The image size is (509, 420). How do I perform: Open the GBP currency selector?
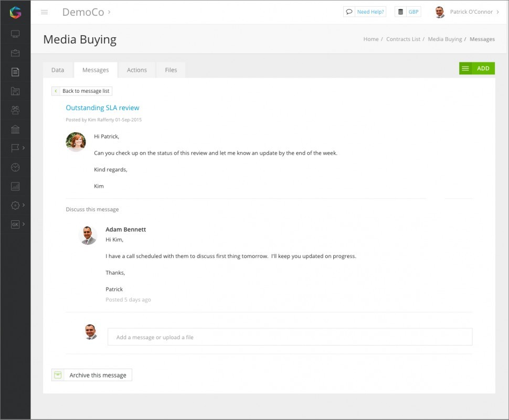(x=408, y=12)
